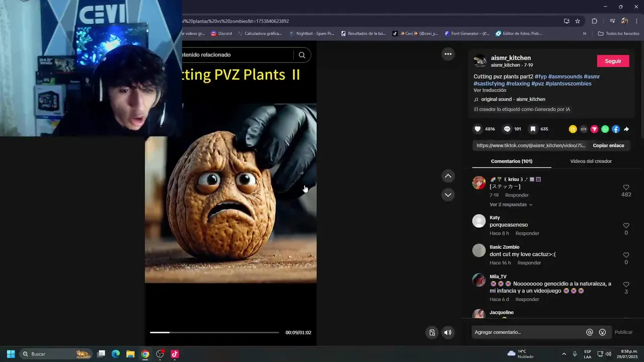Open comments via speech bubble icon
644x362 pixels.
(x=507, y=129)
